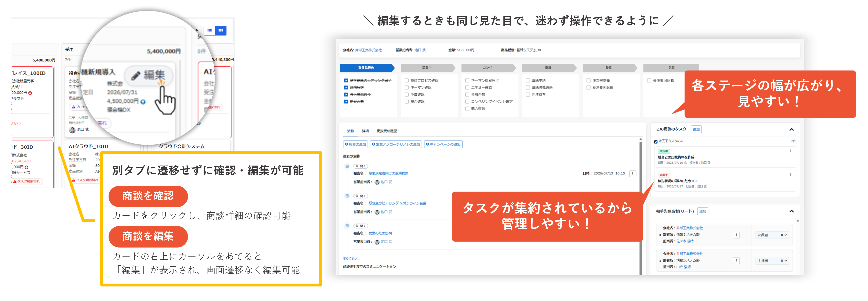Screen dimensions: 868x301
Task: Click report icon beside 懸念点のヒアリング entry
Action: [x=347, y=196]
